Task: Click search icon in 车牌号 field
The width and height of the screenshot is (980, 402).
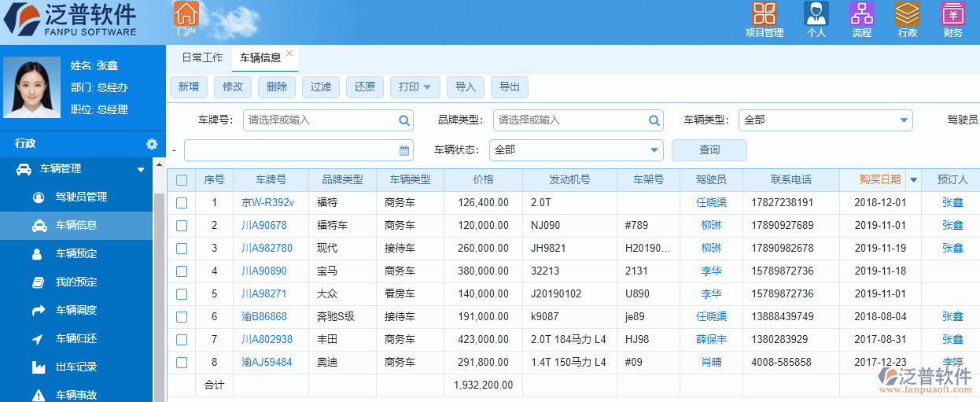Action: click(x=404, y=120)
